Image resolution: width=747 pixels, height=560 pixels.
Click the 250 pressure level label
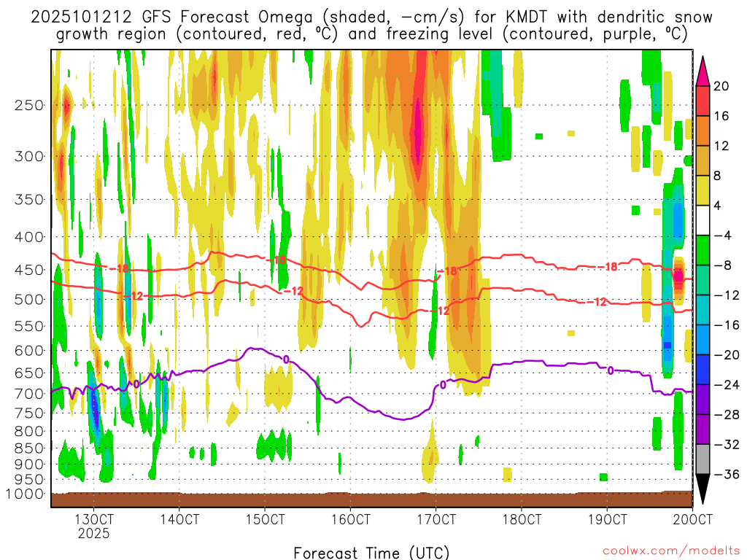pyautogui.click(x=29, y=105)
